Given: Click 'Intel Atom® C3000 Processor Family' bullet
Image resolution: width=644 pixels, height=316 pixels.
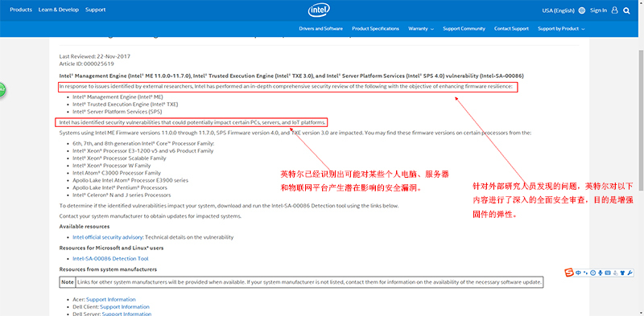Looking at the screenshot, I should point(117,173).
